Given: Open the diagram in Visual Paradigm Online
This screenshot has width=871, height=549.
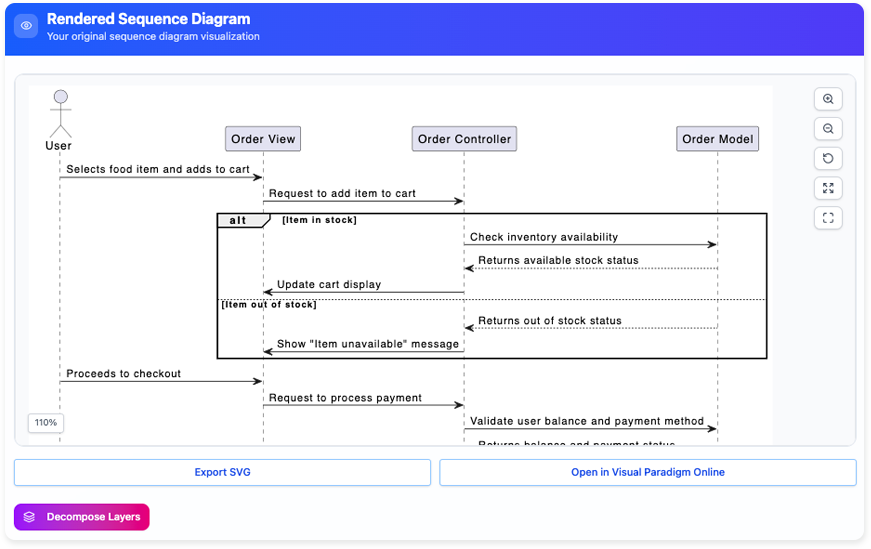Looking at the screenshot, I should click(648, 472).
